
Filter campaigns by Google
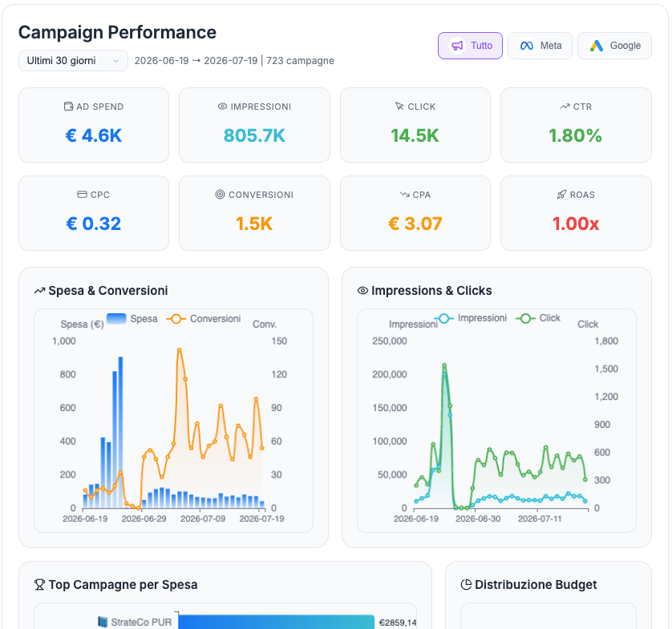click(614, 46)
